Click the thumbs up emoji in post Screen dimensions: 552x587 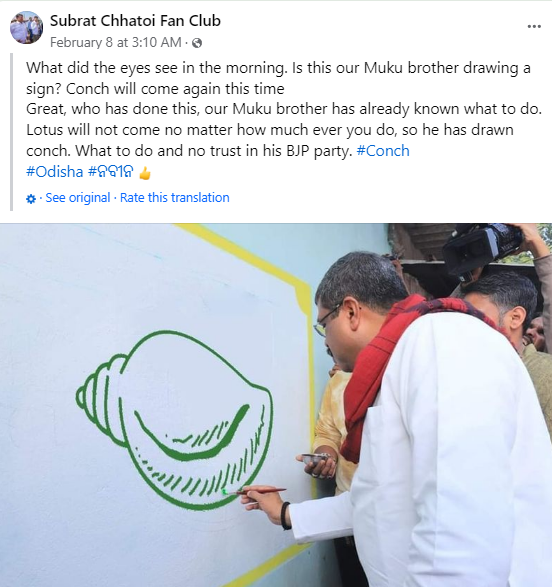[x=144, y=173]
